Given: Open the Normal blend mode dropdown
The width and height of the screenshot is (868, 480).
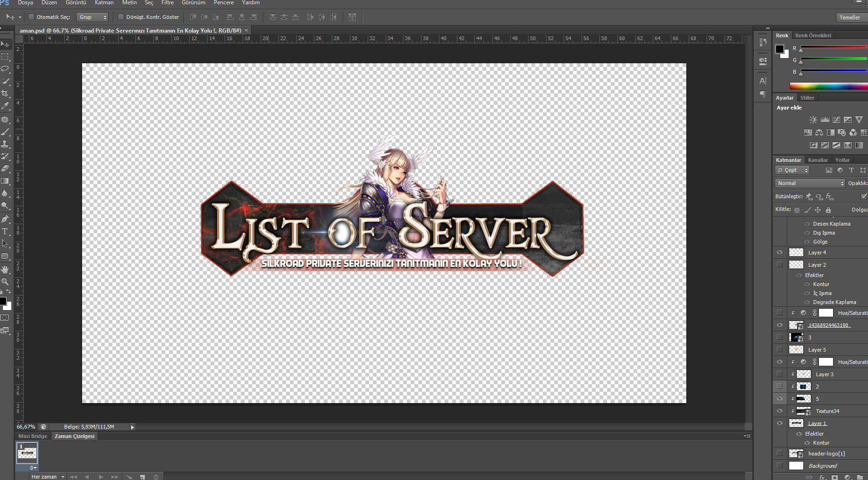Looking at the screenshot, I should [x=810, y=183].
